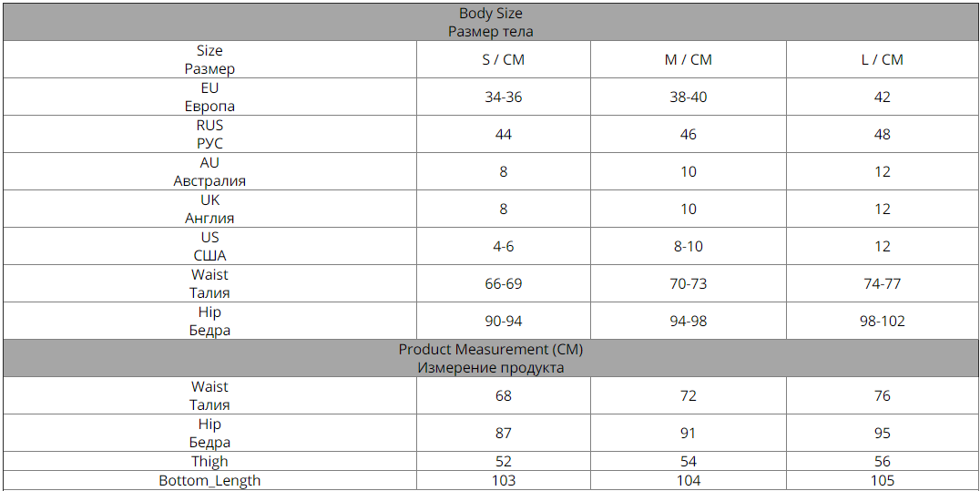Click the US США row label
The image size is (980, 491).
(210, 247)
